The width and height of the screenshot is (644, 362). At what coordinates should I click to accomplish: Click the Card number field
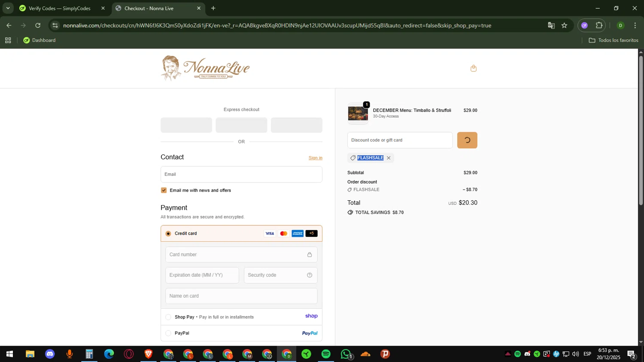pyautogui.click(x=241, y=255)
